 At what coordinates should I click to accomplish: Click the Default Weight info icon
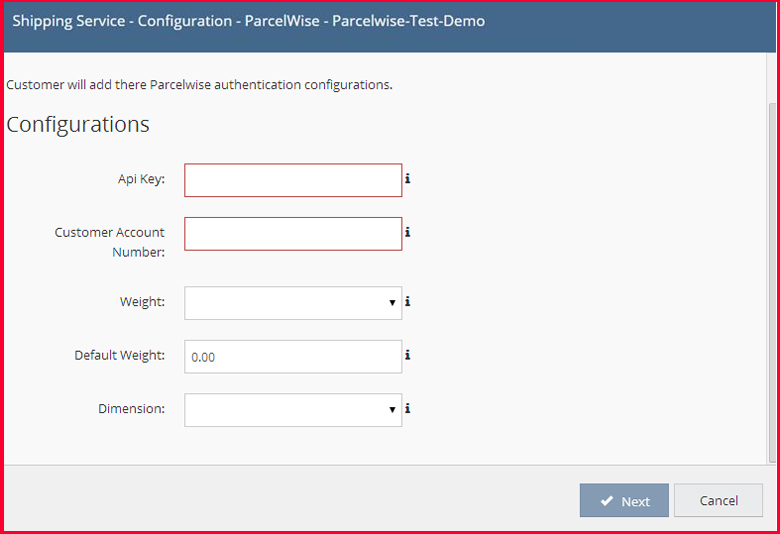coord(407,355)
